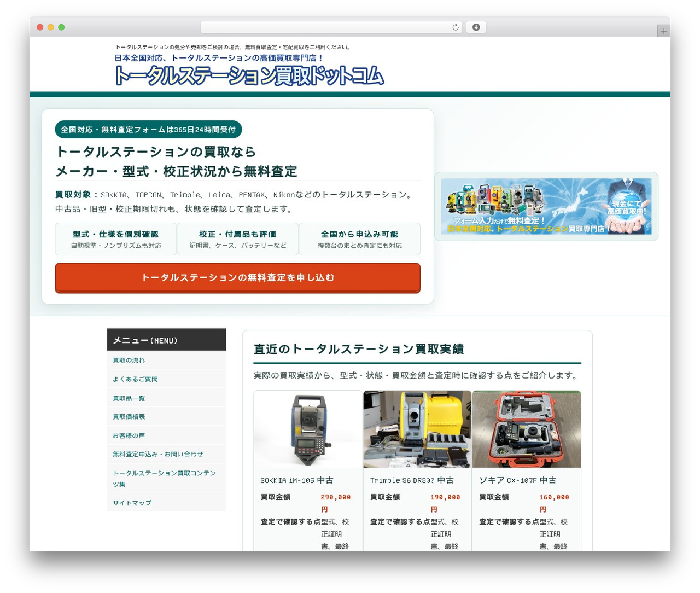Click the 全国対応・無料査定フォーム green badge

pyautogui.click(x=148, y=130)
